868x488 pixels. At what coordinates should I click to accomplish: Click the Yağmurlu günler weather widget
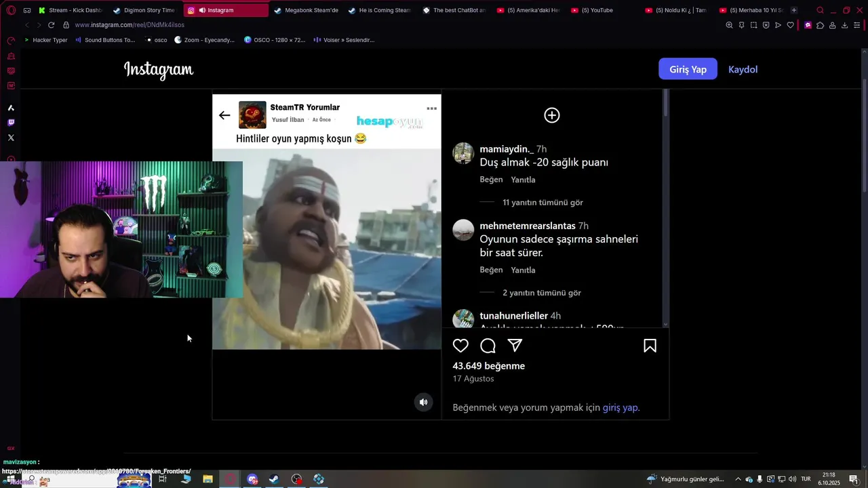click(686, 479)
